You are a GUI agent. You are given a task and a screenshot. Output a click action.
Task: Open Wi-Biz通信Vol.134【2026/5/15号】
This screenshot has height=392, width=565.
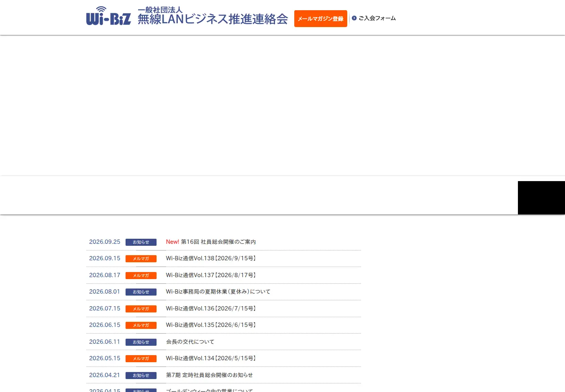tap(211, 358)
